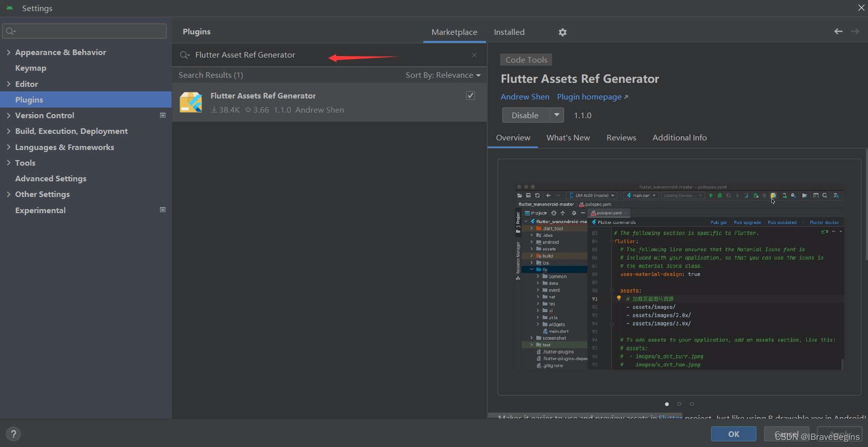Click the OK button
This screenshot has width=868, height=447.
[x=734, y=434]
